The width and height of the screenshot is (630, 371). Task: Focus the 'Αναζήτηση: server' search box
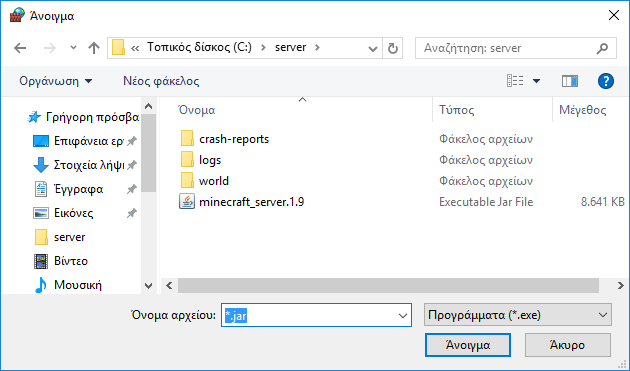tap(515, 48)
